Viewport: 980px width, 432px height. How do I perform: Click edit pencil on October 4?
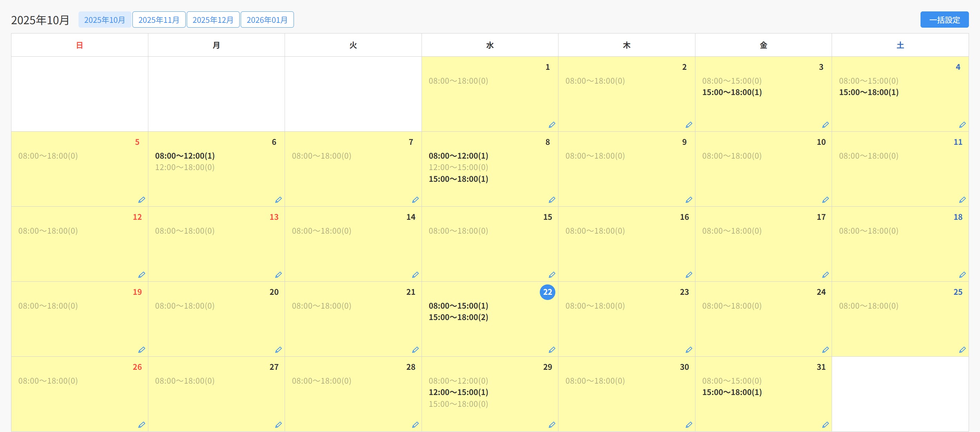click(962, 125)
